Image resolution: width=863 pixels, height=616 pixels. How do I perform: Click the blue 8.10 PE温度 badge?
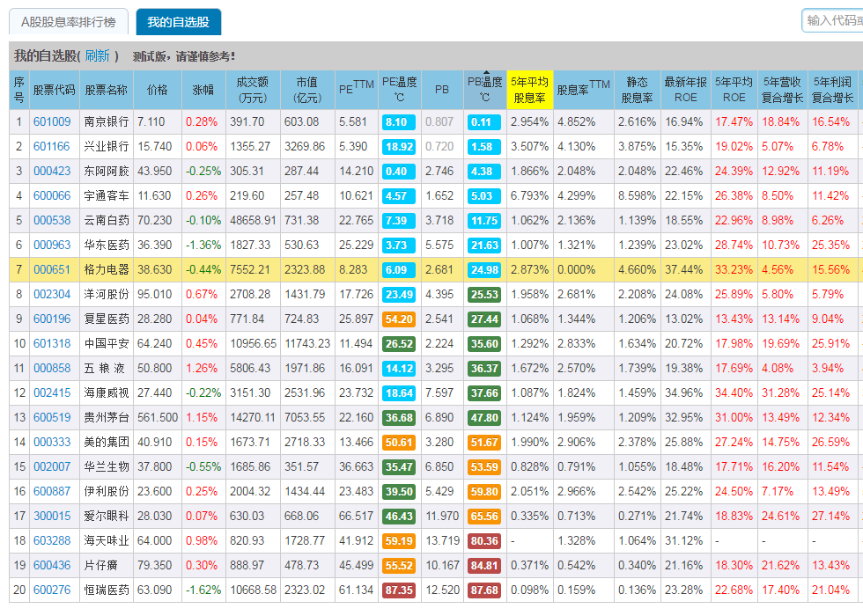point(399,121)
